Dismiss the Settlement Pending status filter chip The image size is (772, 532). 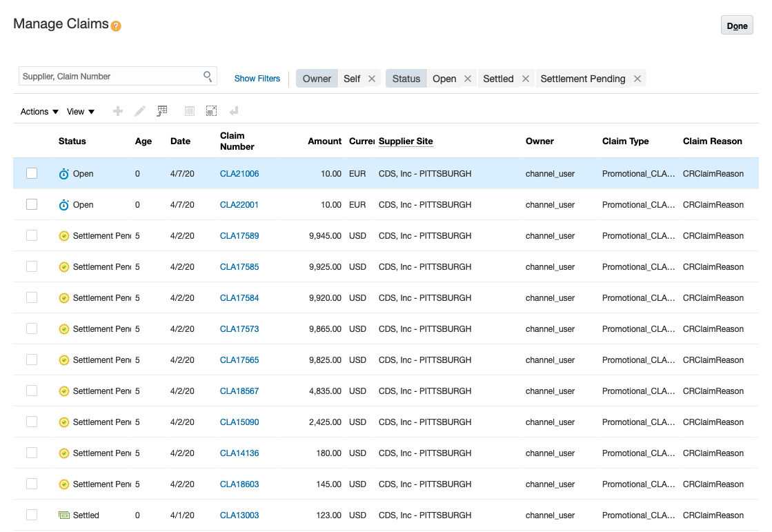coord(637,78)
